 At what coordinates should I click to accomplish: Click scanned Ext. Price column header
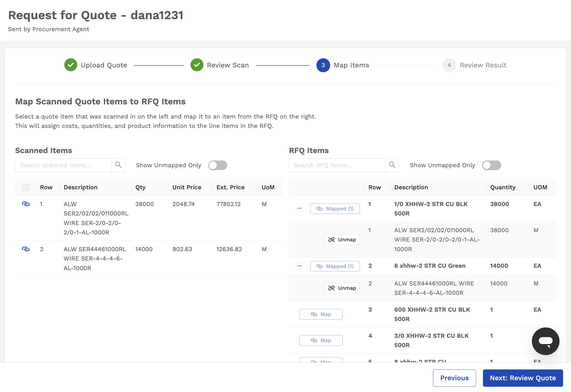[231, 187]
